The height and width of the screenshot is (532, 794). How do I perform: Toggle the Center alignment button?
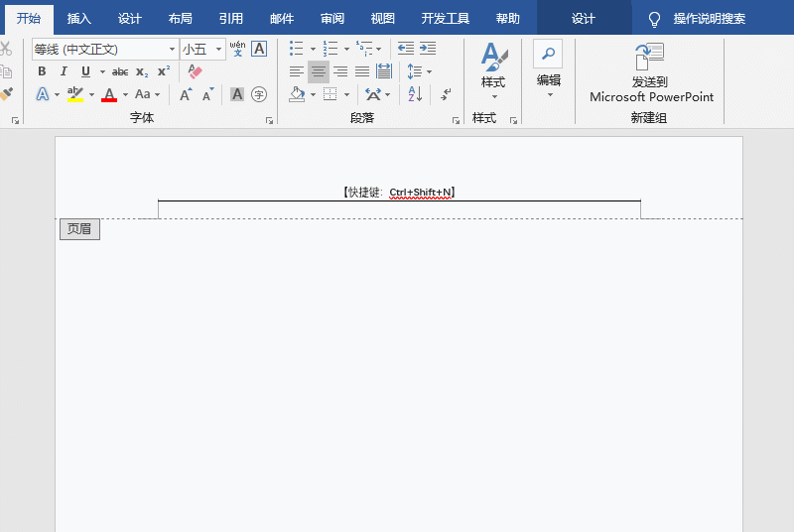319,71
